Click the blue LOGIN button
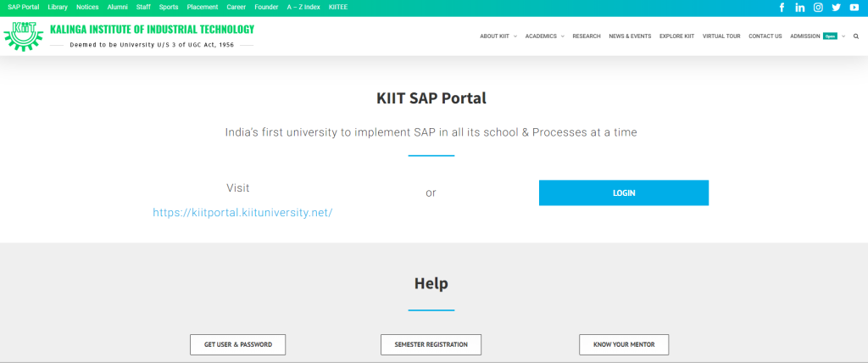 point(624,193)
